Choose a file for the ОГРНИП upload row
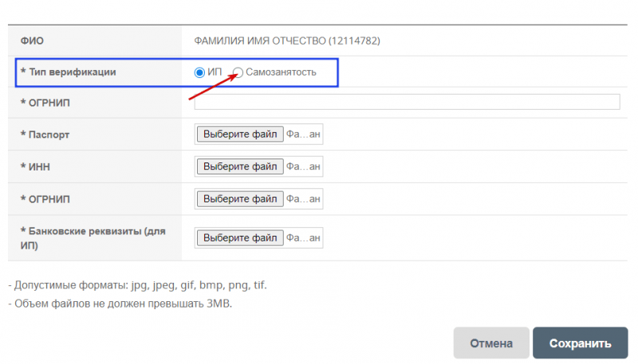 point(238,198)
